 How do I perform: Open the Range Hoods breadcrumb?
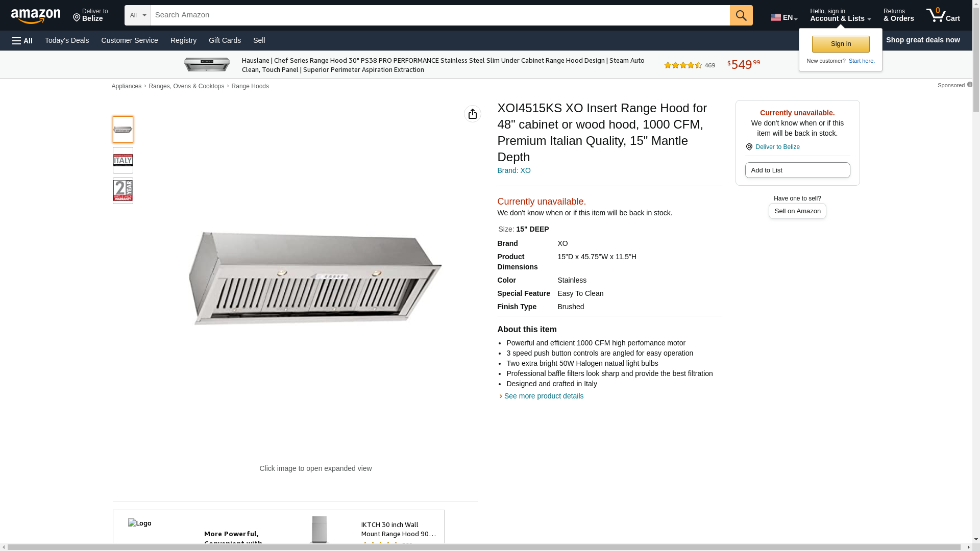coord(250,86)
